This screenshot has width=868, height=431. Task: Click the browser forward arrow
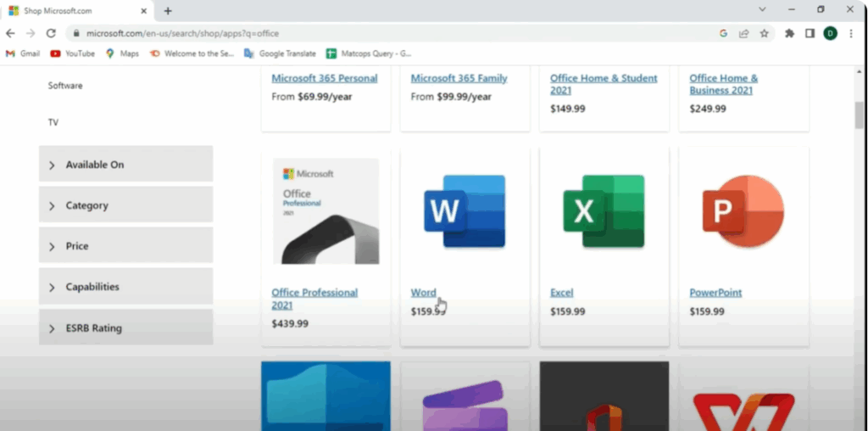tap(31, 33)
